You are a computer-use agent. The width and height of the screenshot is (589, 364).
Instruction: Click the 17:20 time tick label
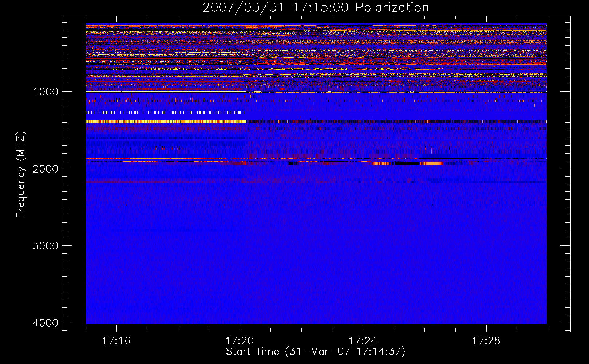coord(240,341)
